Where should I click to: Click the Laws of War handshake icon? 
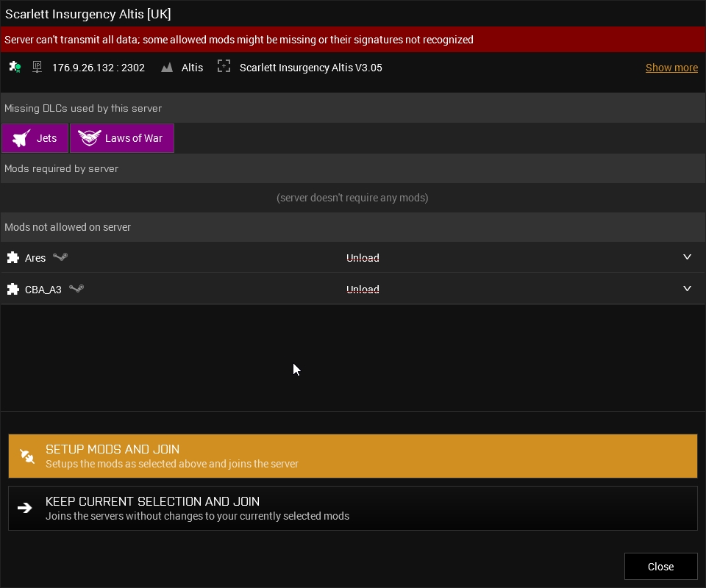[x=89, y=137]
